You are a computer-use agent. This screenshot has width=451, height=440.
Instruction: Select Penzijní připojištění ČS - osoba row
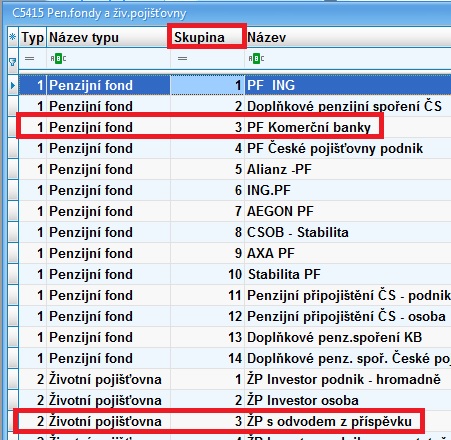(x=235, y=316)
